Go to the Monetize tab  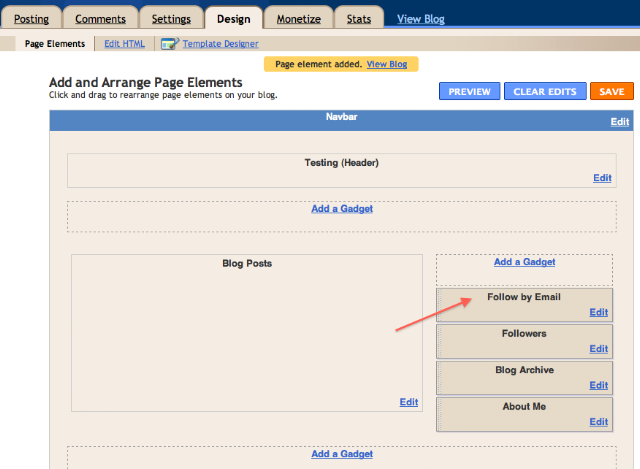(299, 19)
